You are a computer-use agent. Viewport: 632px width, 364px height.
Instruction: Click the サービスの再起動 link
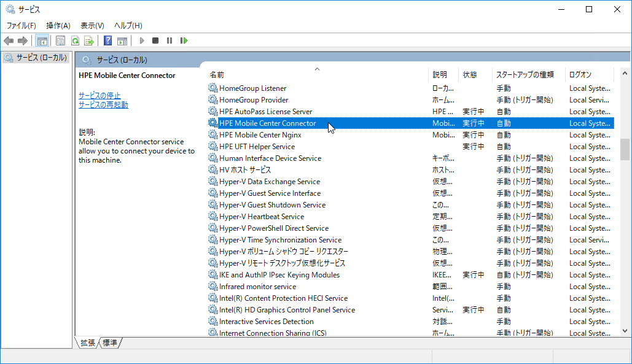pyautogui.click(x=103, y=105)
